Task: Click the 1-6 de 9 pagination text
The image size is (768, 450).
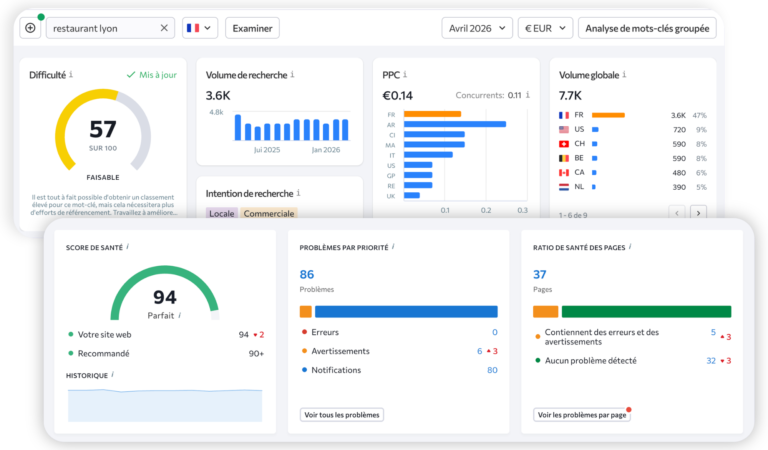Action: [573, 215]
